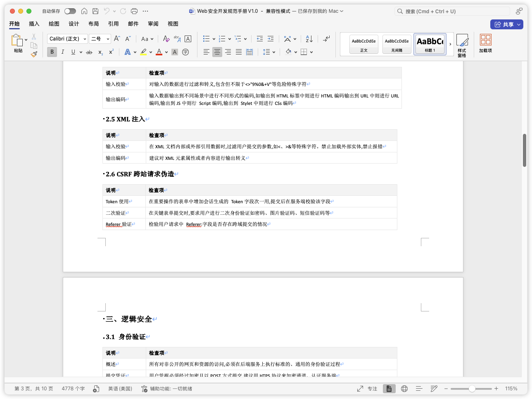Switch to the 插入 (Insert) tab
The height and width of the screenshot is (399, 532).
[34, 24]
